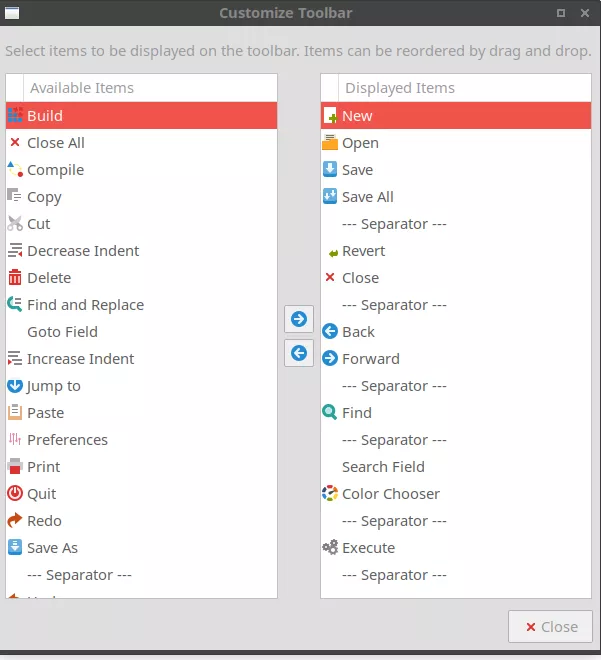Screen dimensions: 601x660
Task: Click the Execute gears icon
Action: [330, 548]
